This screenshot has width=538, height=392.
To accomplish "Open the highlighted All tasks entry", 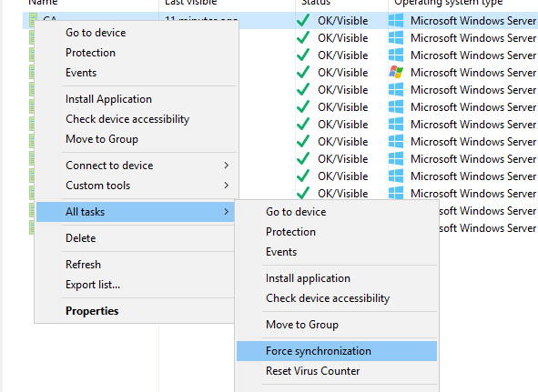I will click(x=136, y=212).
